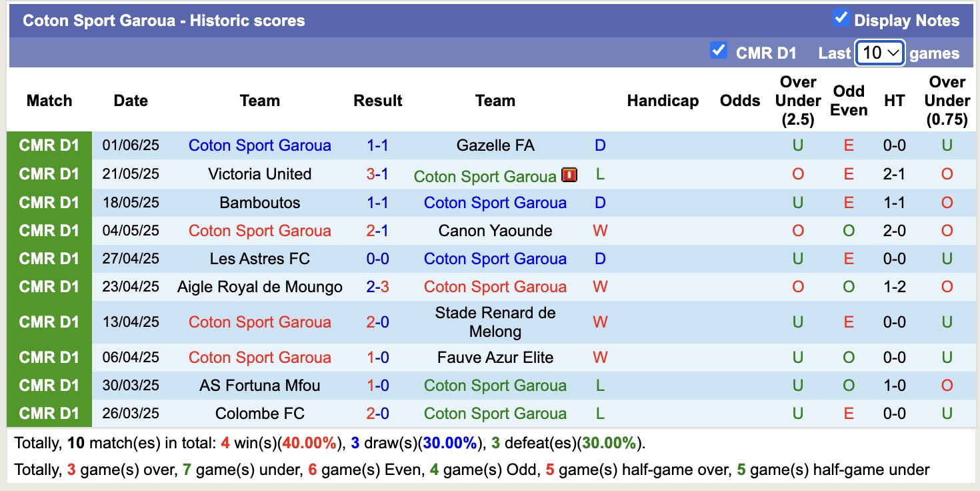Viewport: 980px width, 491px height.
Task: Click the Handicap column header
Action: 663,101
